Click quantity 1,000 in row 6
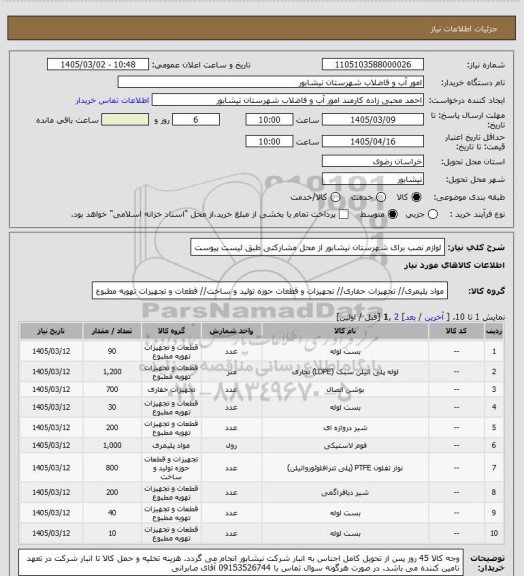The image size is (524, 576). (x=112, y=446)
